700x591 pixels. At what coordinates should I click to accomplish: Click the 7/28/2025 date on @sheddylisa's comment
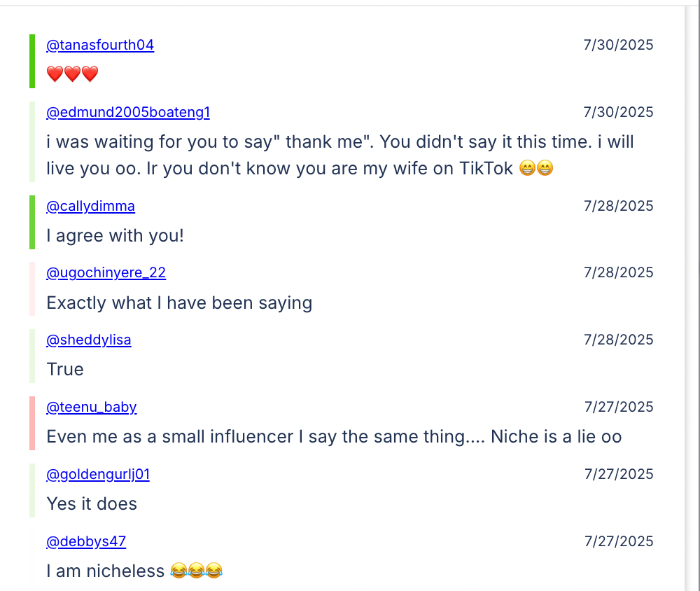[x=618, y=340]
